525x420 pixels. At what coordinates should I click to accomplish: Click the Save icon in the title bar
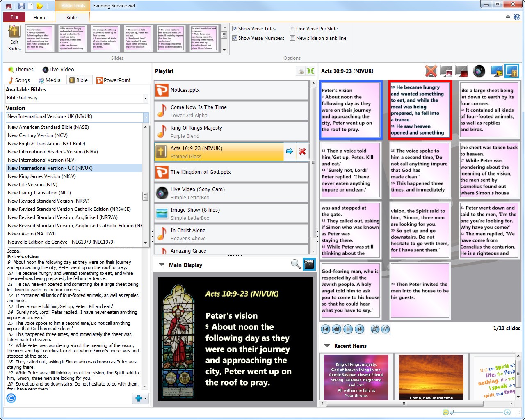tap(22, 6)
